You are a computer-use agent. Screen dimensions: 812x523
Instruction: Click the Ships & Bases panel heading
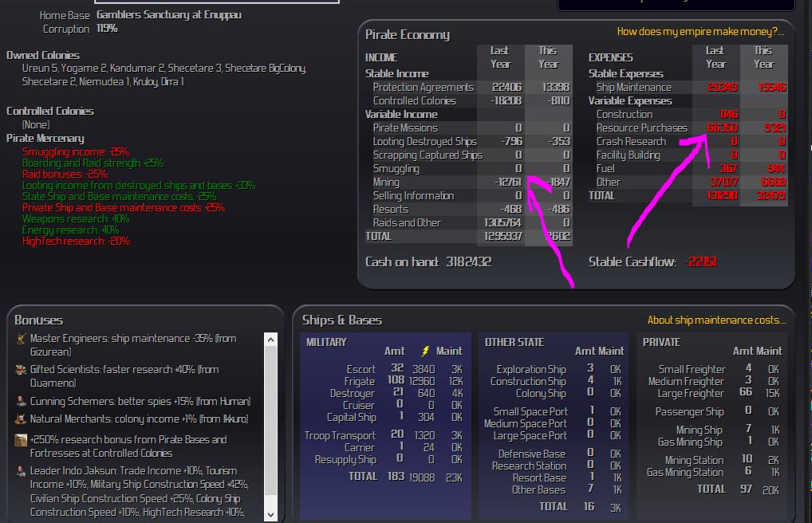(x=341, y=320)
